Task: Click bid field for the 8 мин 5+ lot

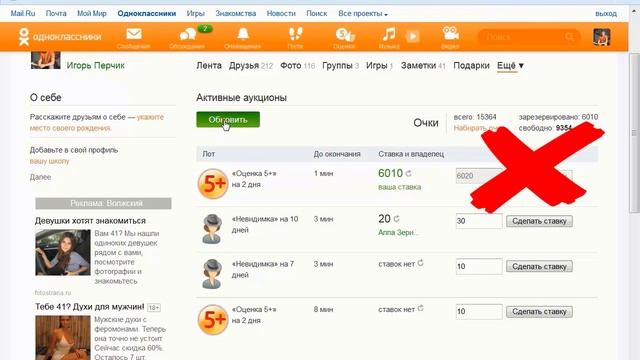Action: tap(479, 311)
